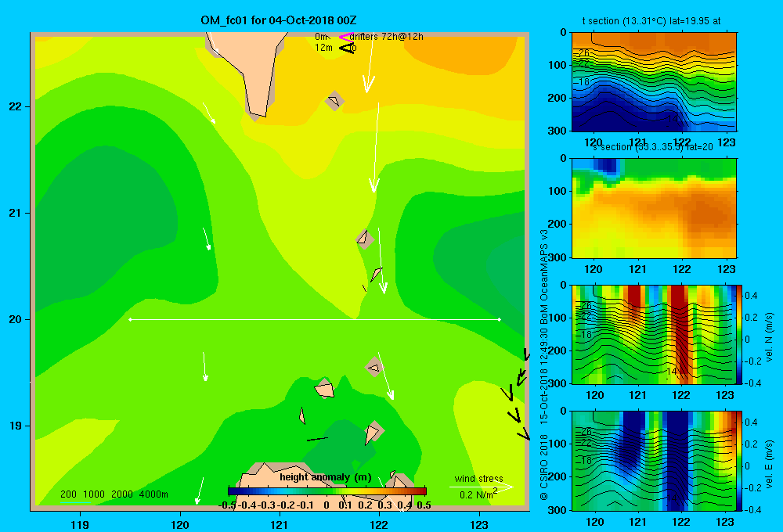
Task: Click the left endpoint of the white section line
Action: coord(130,319)
